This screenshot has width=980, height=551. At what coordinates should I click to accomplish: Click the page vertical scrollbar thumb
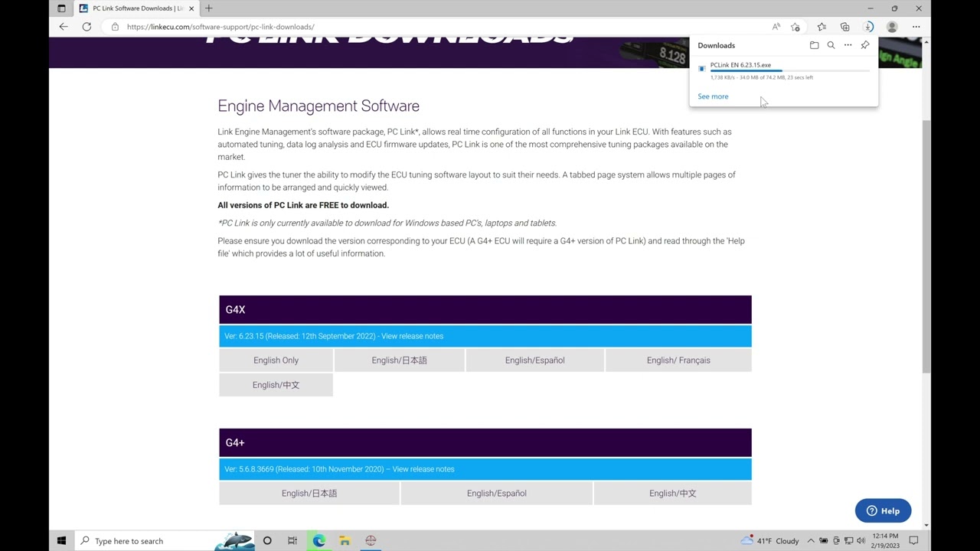[x=926, y=246]
